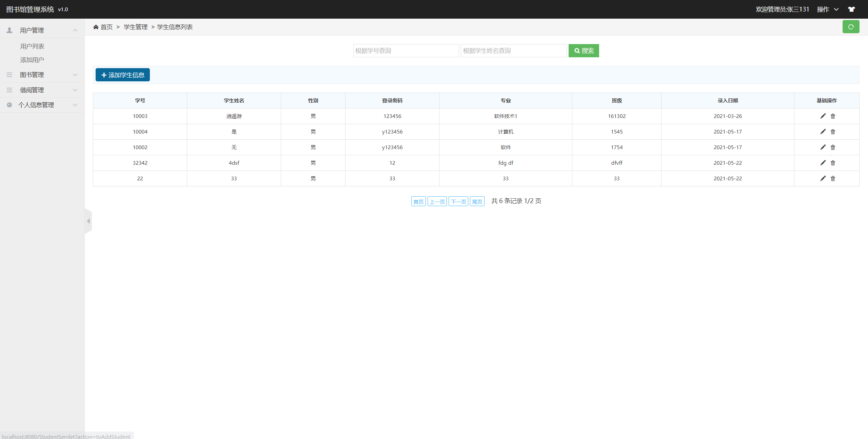Viewport: 868px width, 439px height.
Task: Open the skin theme shirt icon
Action: pyautogui.click(x=851, y=9)
